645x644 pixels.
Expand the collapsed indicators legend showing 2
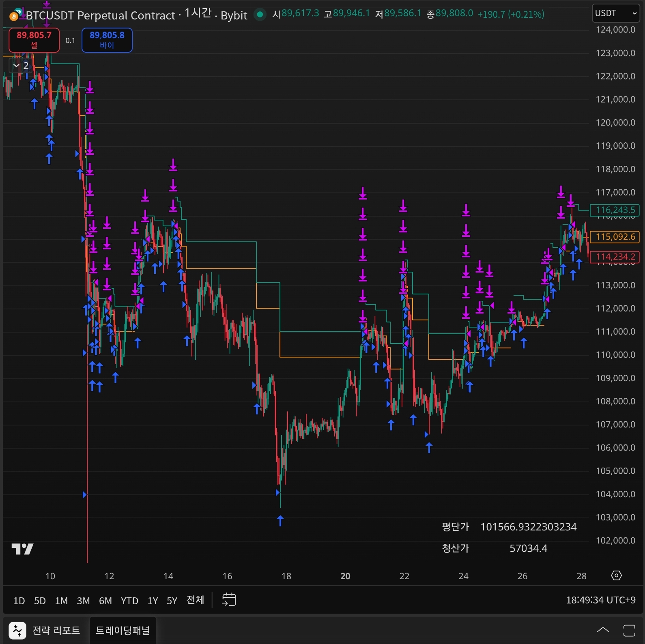(x=20, y=65)
